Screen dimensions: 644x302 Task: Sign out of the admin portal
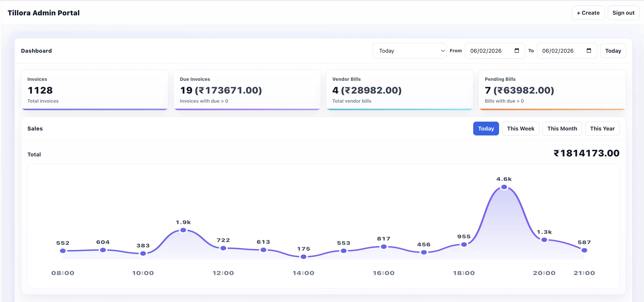pos(623,13)
